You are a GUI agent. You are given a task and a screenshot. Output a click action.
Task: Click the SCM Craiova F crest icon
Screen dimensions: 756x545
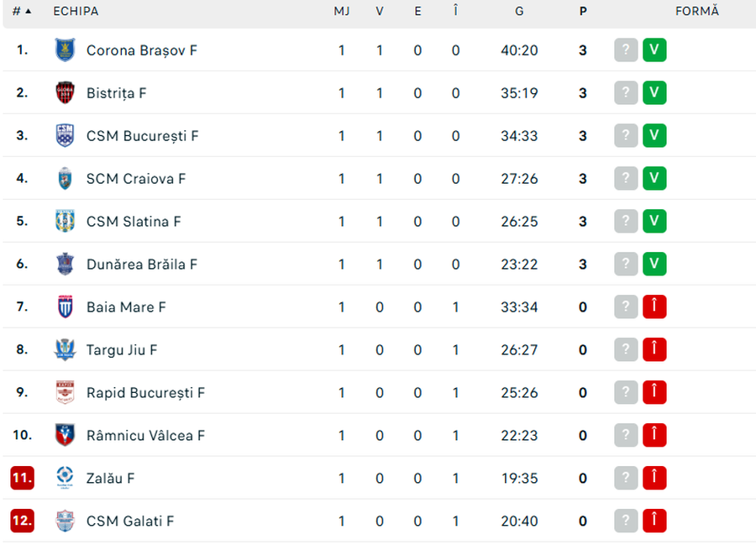[x=65, y=179]
